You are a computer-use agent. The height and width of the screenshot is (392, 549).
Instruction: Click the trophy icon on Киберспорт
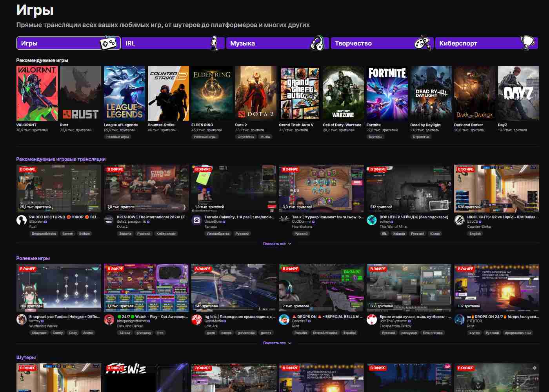[x=527, y=43]
